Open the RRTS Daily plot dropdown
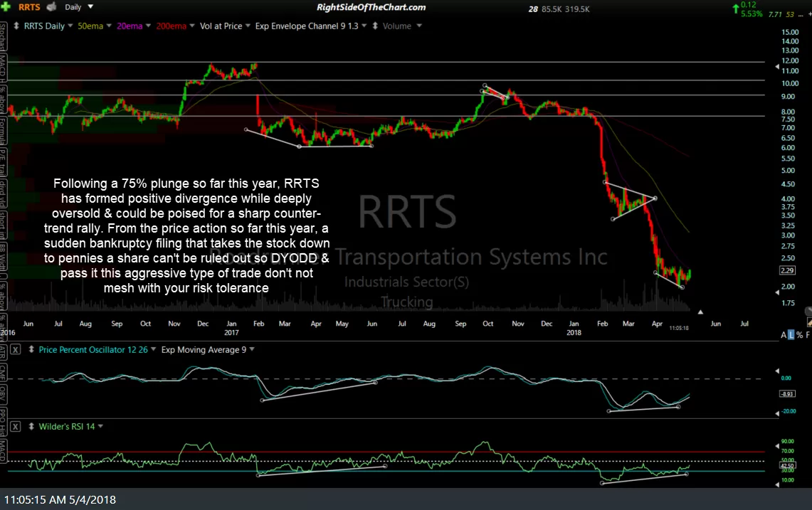 point(70,26)
